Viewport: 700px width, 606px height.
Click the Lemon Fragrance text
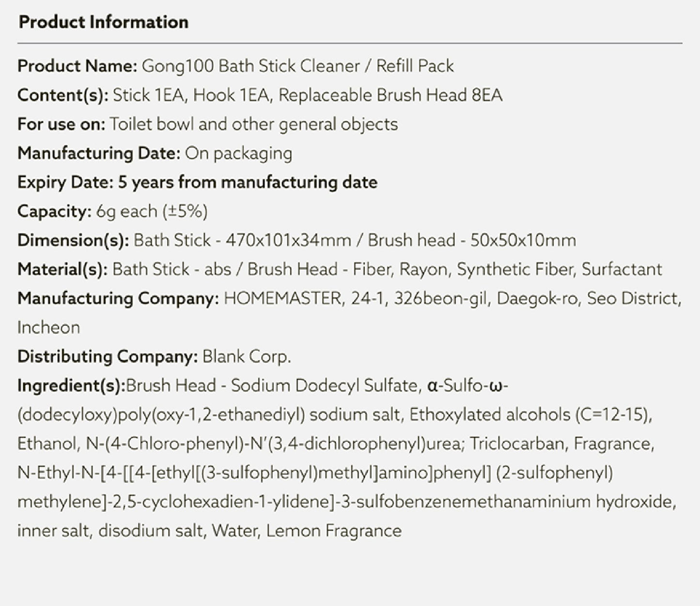click(334, 531)
